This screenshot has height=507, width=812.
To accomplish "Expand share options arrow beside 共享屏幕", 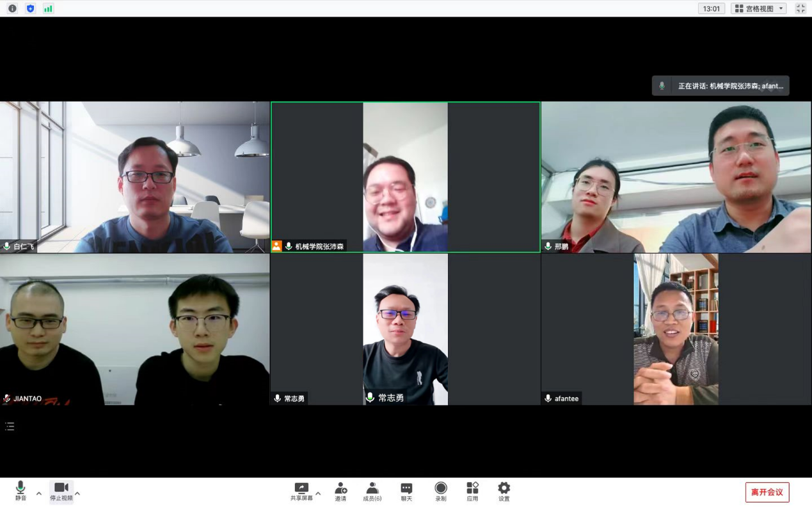I will point(318,494).
